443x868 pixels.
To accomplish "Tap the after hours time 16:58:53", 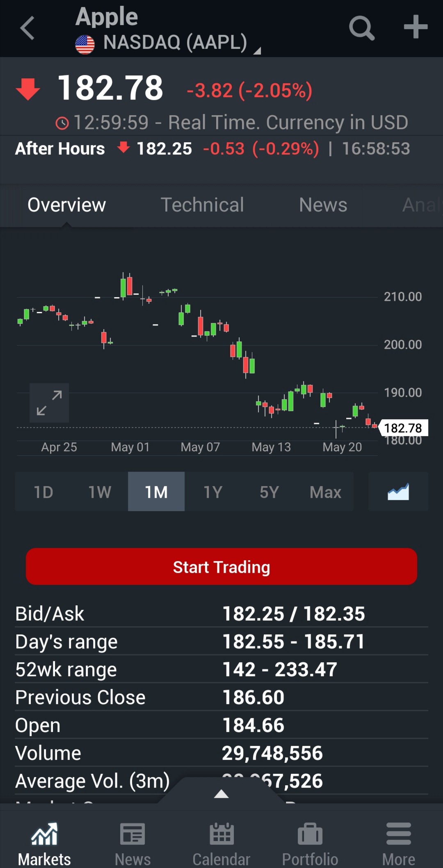I will pyautogui.click(x=376, y=149).
